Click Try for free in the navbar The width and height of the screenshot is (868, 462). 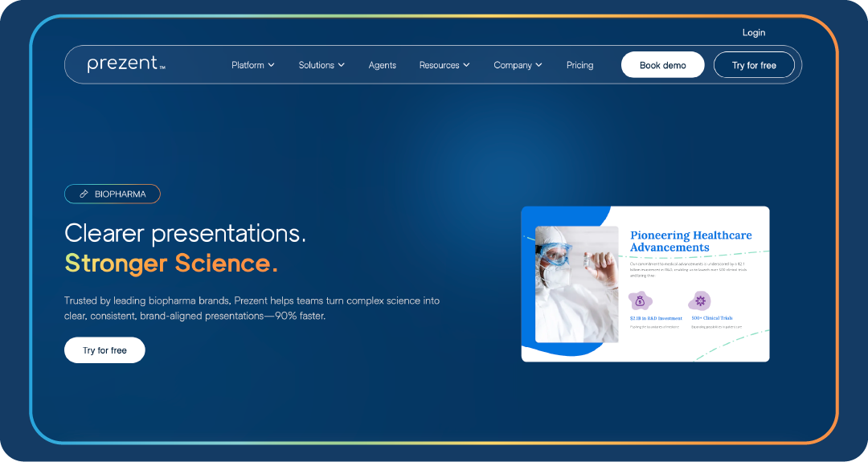click(x=754, y=65)
